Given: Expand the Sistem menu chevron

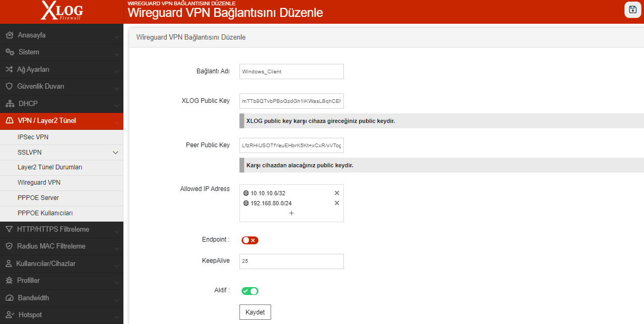Looking at the screenshot, I should (x=116, y=54).
